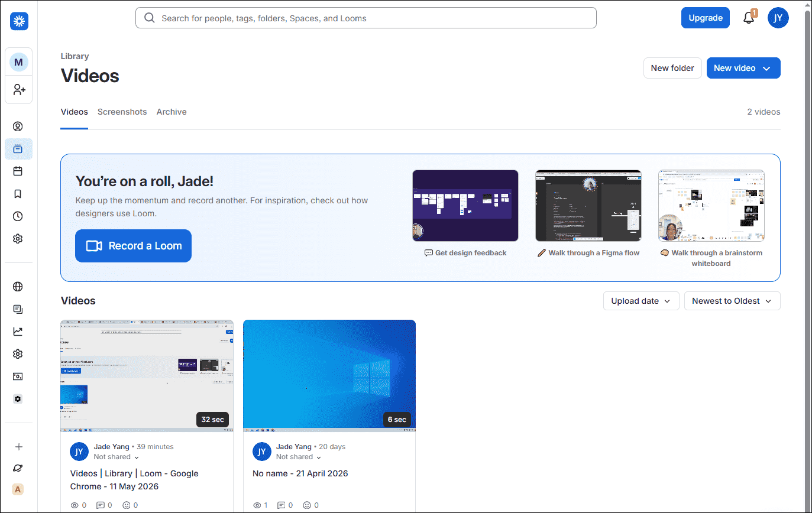Click the Get design feedback caption
Screen dimensions: 812x513
(465, 253)
